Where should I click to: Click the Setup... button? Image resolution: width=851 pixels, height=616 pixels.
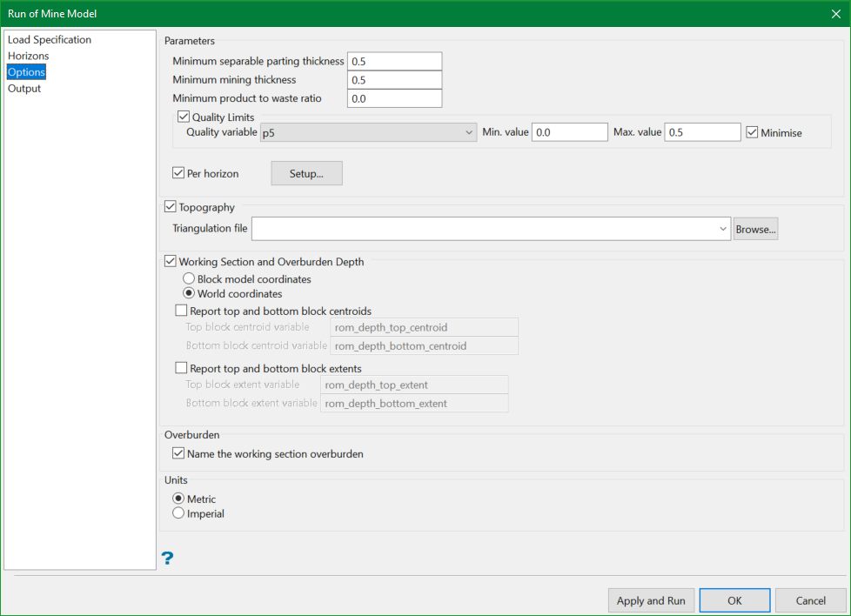pyautogui.click(x=306, y=173)
